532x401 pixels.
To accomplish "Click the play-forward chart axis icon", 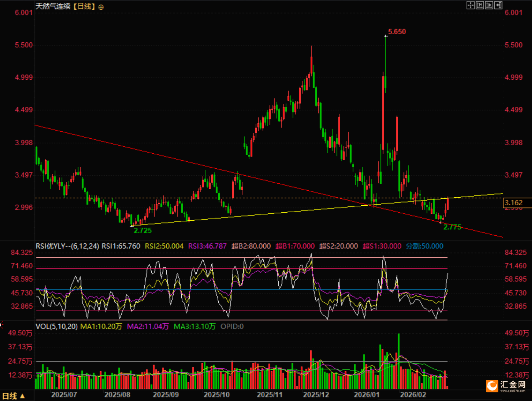I will pos(489,5).
